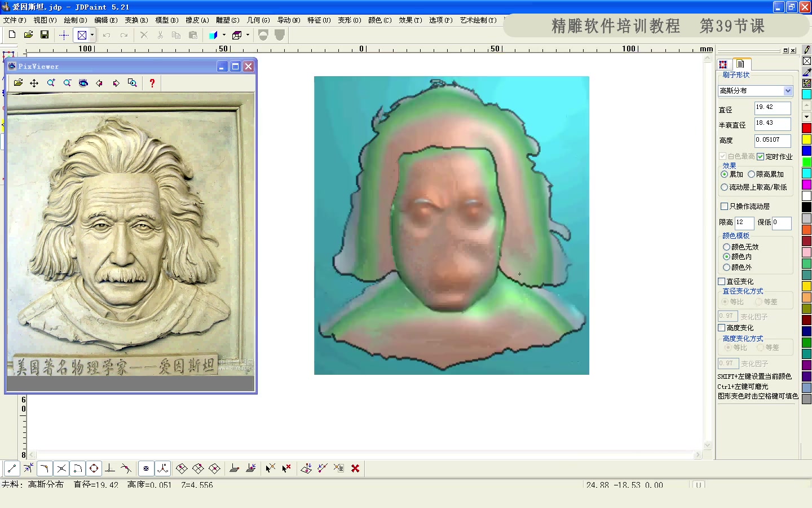812x508 pixels.
Task: Click the palette scroll down arrow
Action: (807, 117)
